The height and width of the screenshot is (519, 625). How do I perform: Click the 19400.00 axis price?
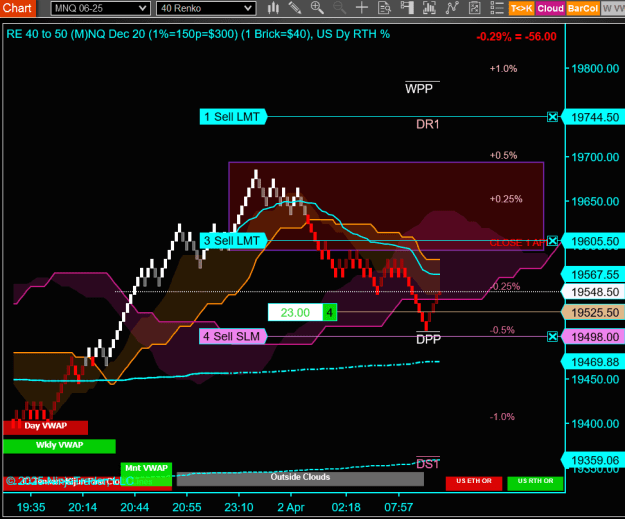point(595,424)
